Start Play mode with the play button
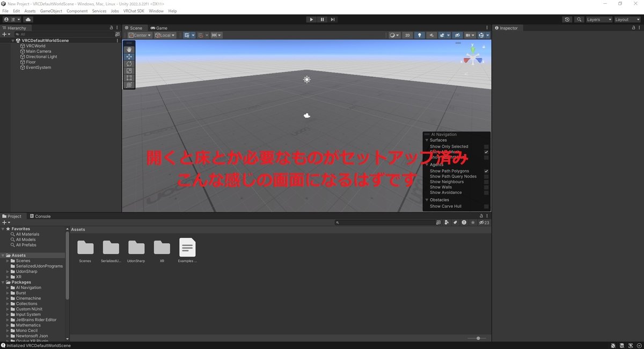This screenshot has height=349, width=644. coord(311,19)
